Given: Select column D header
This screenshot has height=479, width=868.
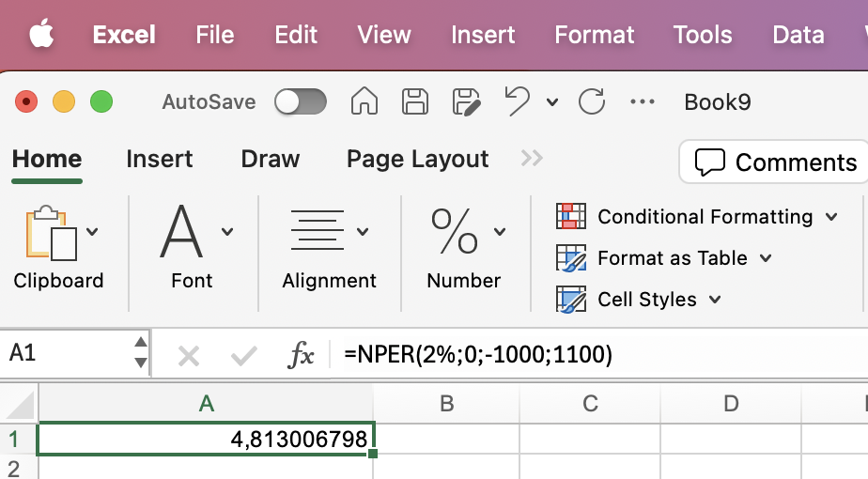Looking at the screenshot, I should (731, 404).
